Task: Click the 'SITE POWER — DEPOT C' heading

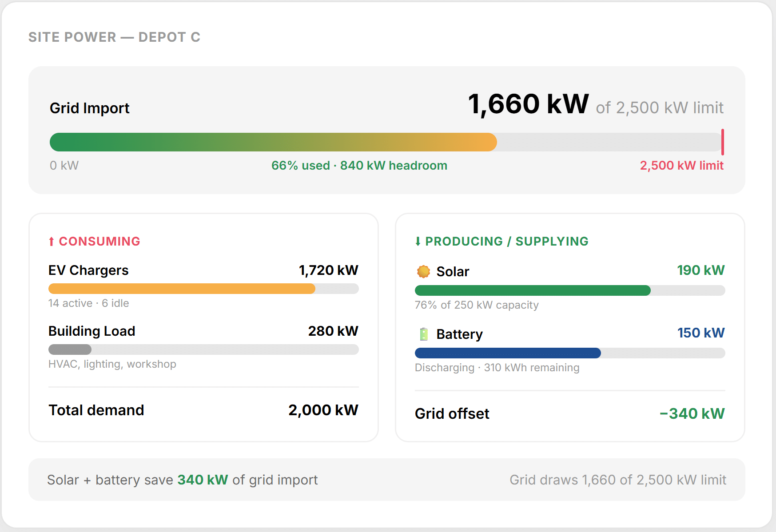Action: pyautogui.click(x=114, y=37)
